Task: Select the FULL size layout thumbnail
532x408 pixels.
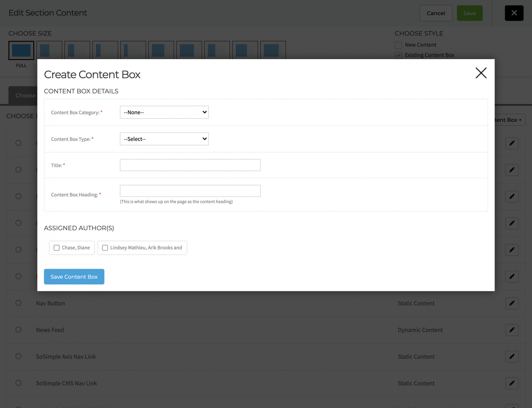Action: [21, 50]
